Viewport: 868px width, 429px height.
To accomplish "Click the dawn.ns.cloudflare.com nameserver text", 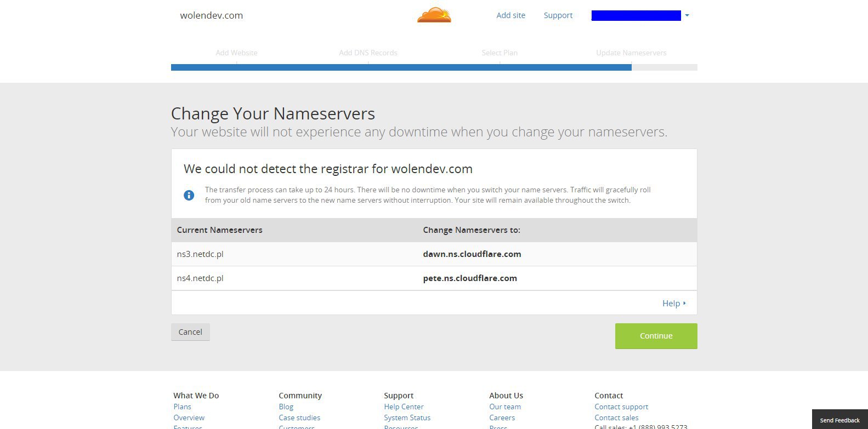I will coord(472,254).
